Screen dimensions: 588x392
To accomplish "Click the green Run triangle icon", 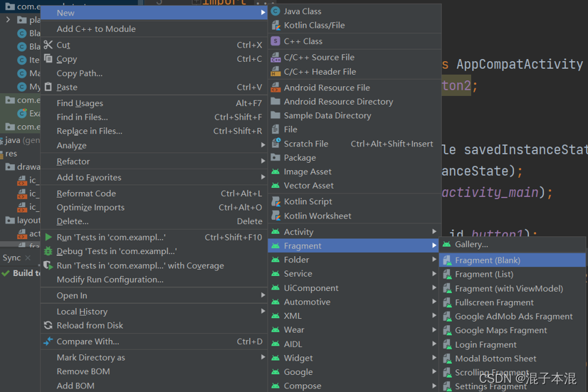I will pyautogui.click(x=48, y=237).
